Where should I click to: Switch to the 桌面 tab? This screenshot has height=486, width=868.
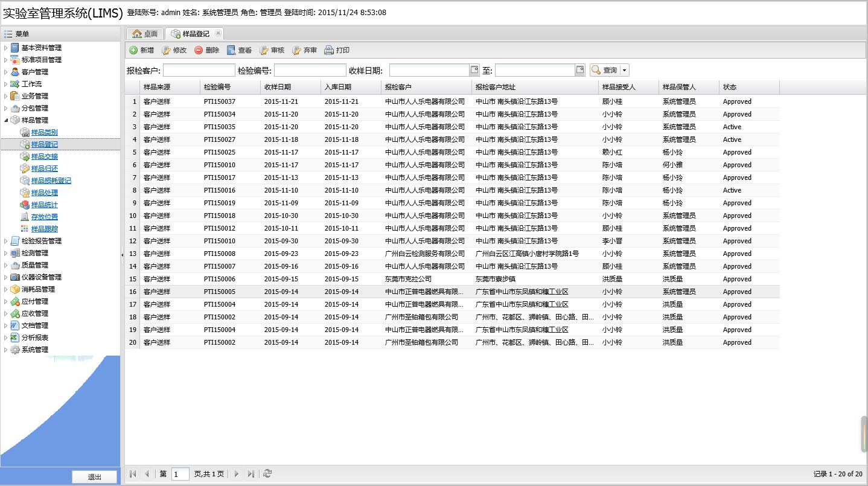point(145,34)
